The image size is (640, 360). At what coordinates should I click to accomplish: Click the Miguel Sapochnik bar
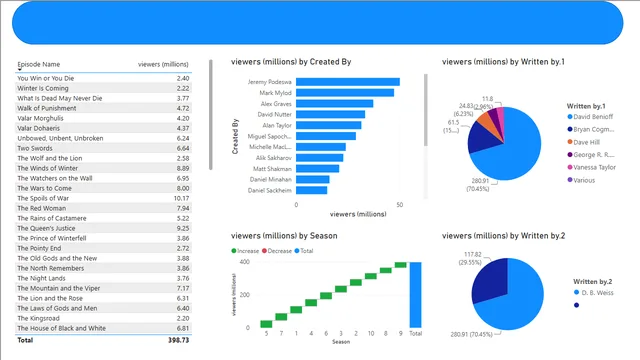pyautogui.click(x=326, y=136)
